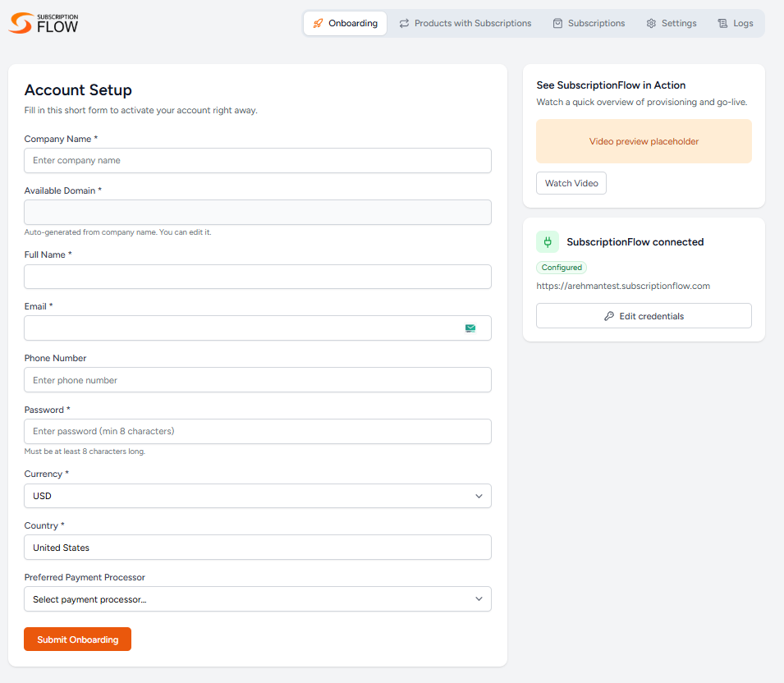Viewport: 784px width, 683px height.
Task: Focus the Company Name input field
Action: [x=258, y=161]
